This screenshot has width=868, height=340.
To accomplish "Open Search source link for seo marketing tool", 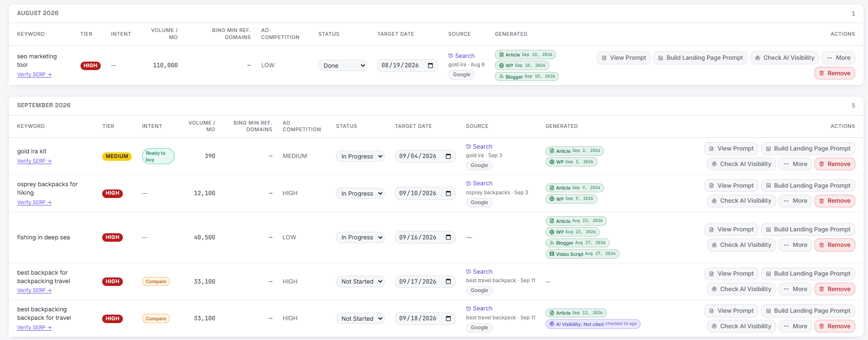I will point(461,55).
